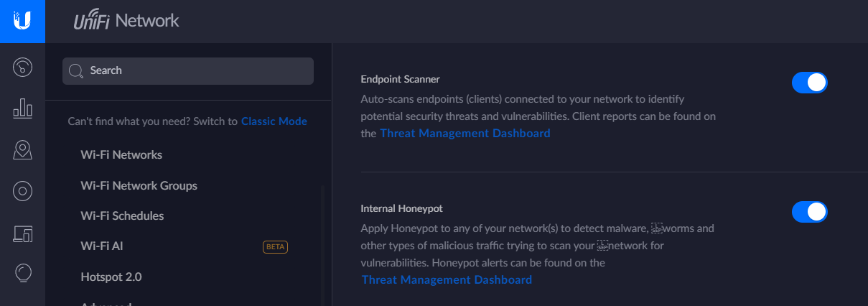The image size is (868, 306).
Task: Focus the settings Search field
Action: (x=188, y=71)
